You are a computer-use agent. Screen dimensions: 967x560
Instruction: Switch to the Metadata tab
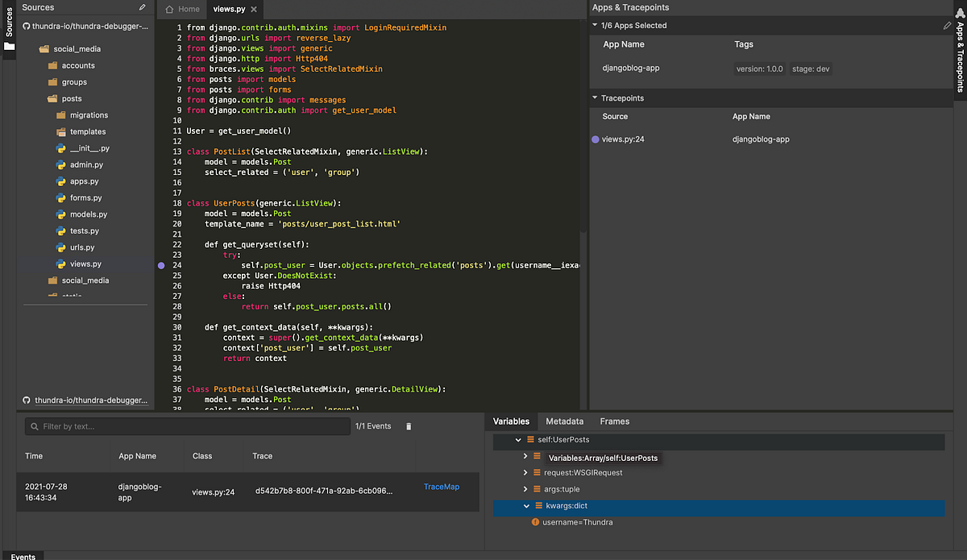coord(564,421)
